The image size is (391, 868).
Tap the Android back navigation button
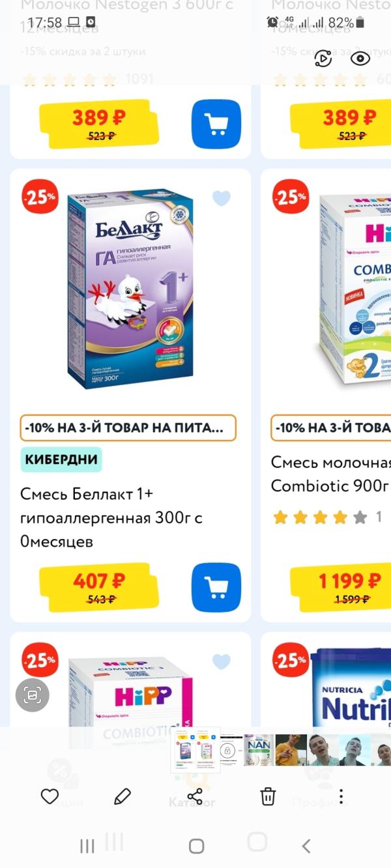tap(306, 846)
